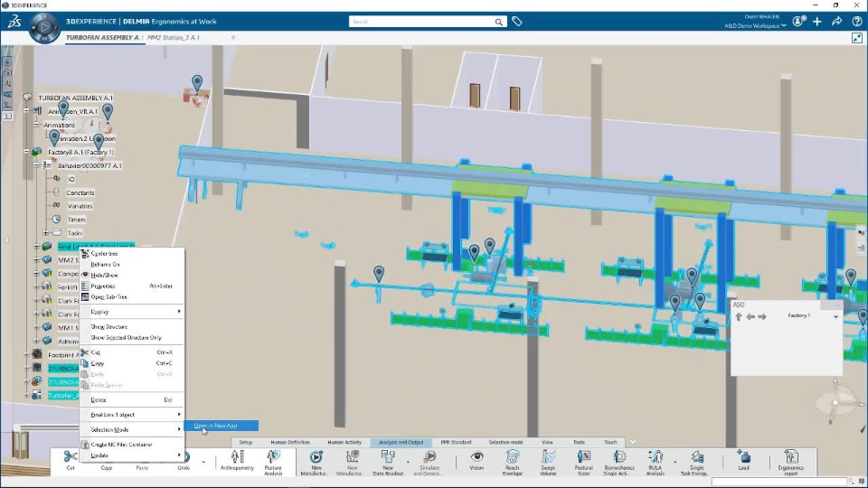The height and width of the screenshot is (488, 868).
Task: Open the Selection Mode submenu
Action: point(132,429)
